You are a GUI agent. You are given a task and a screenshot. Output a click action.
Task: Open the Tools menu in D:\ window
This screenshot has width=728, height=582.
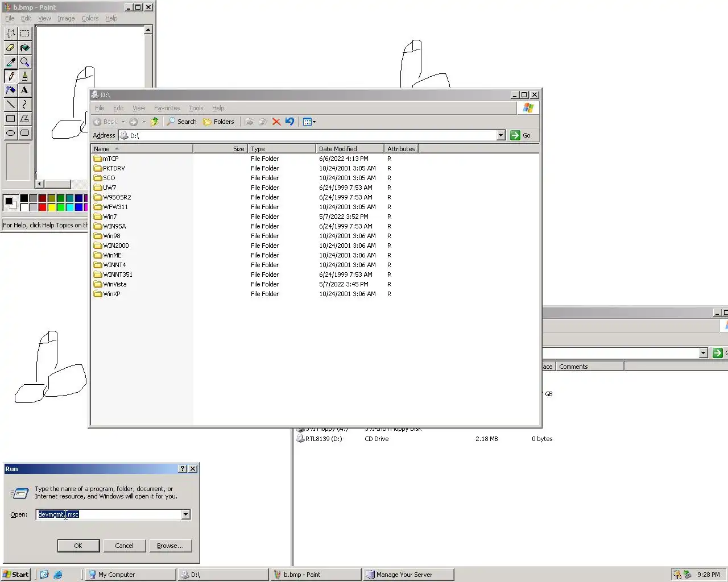196,108
